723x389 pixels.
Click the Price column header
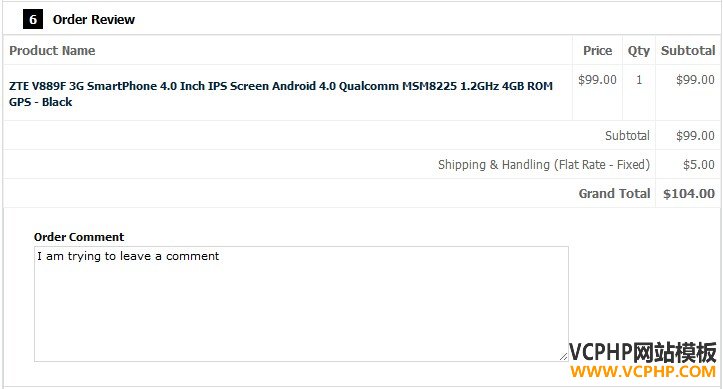[598, 51]
